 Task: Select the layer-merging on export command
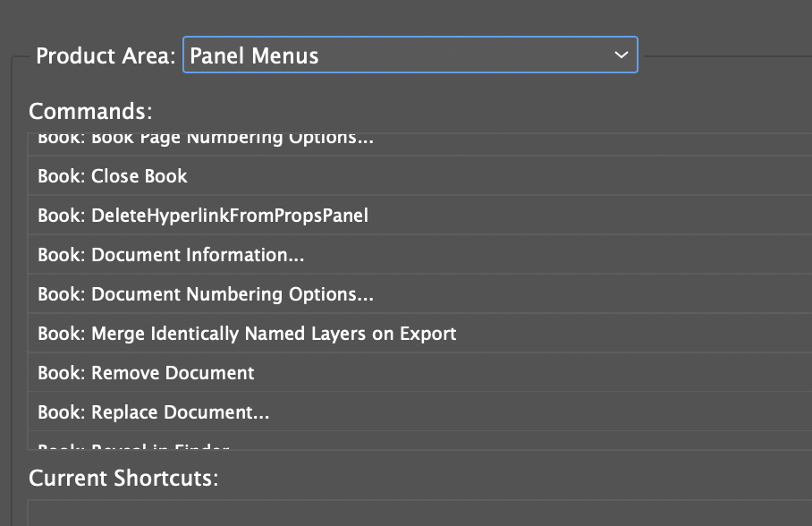pos(247,334)
